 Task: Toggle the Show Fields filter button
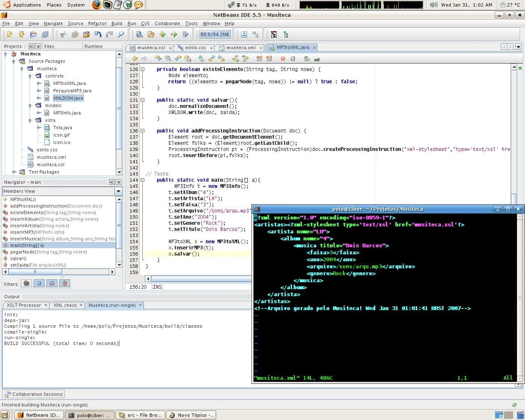[x=39, y=283]
